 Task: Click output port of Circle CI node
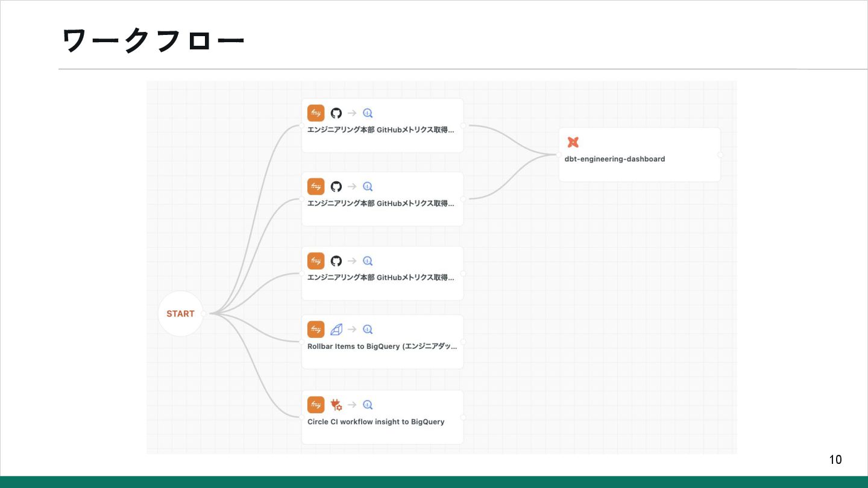click(464, 417)
